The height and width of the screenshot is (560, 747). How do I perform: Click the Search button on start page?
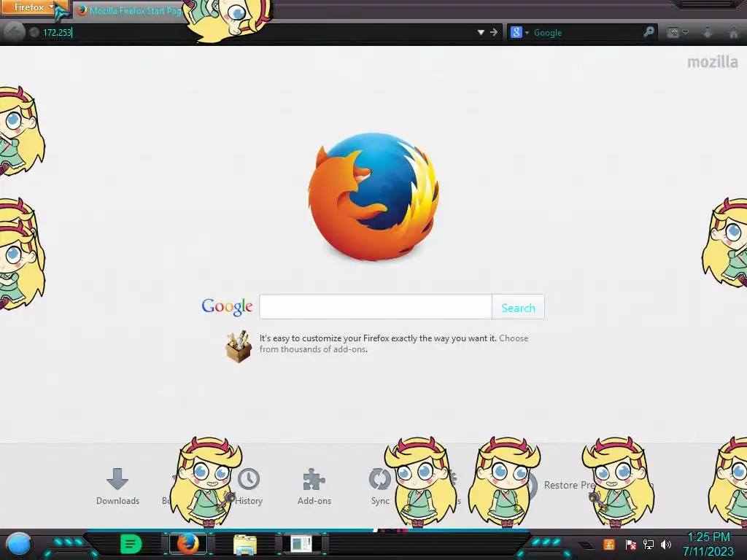[519, 308]
